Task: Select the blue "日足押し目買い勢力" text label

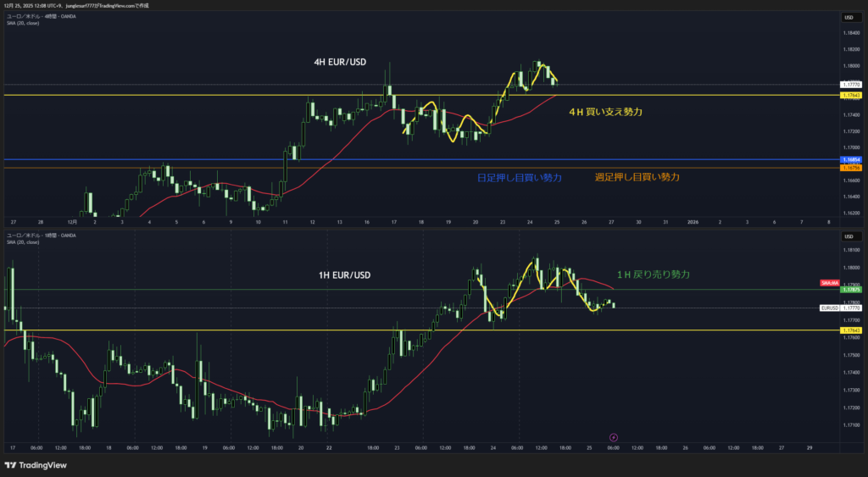Action: click(519, 177)
